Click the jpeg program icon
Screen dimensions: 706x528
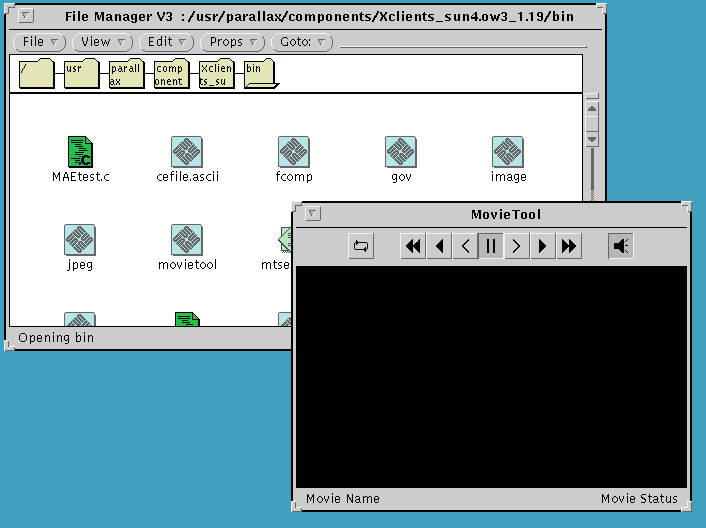point(80,240)
